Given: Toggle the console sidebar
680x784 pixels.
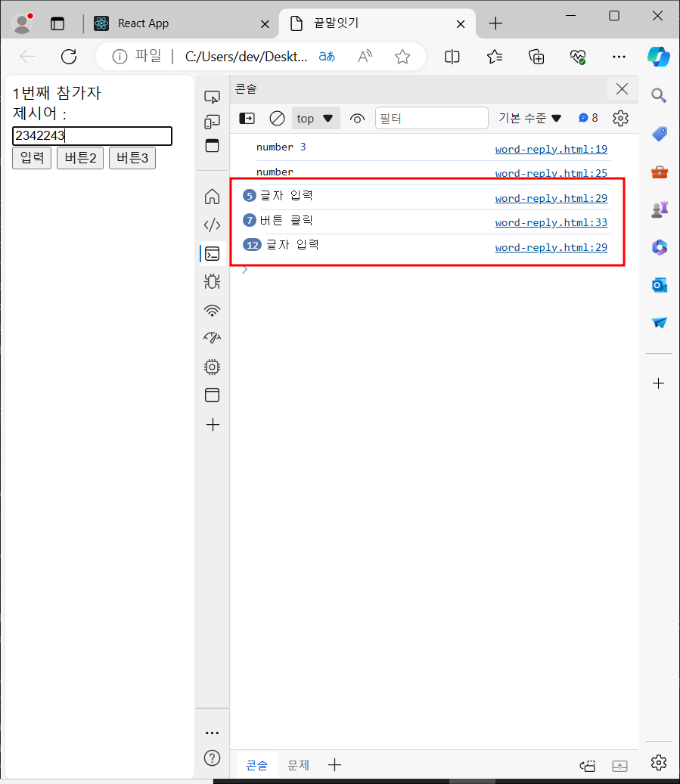Looking at the screenshot, I should tap(247, 119).
